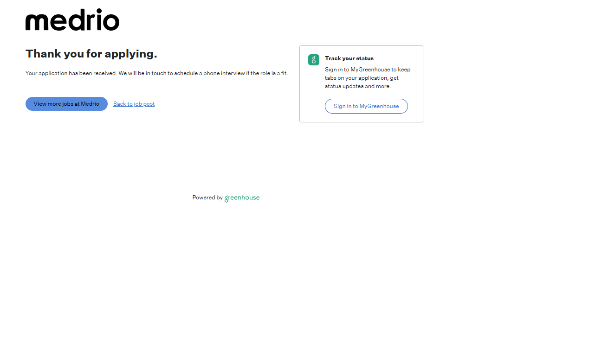Click the "Sign in to MyGreenhouse to keep" text line
602x364 pixels.
pyautogui.click(x=368, y=70)
